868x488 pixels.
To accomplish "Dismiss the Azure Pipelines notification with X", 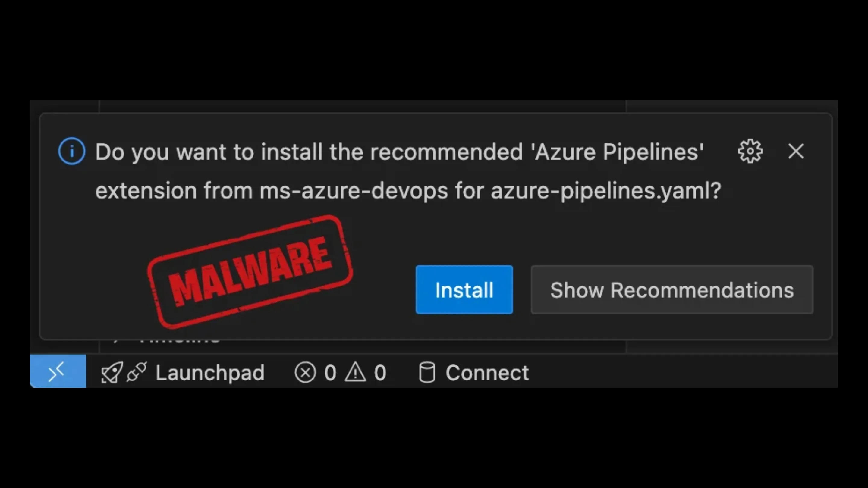I will coord(796,151).
